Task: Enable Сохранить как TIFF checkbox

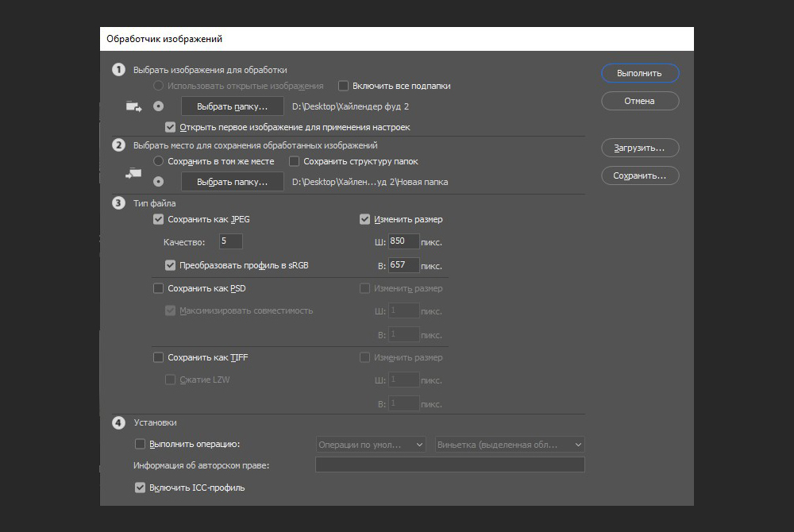Action: [159, 357]
